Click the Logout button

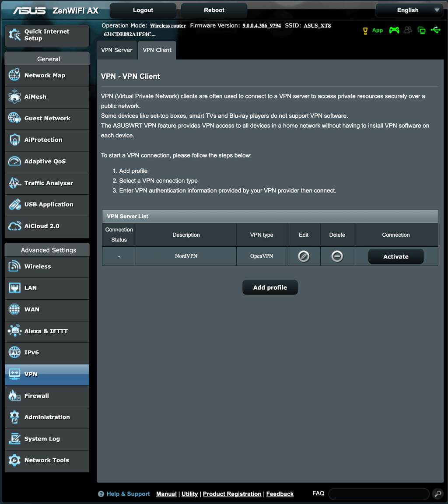[143, 10]
